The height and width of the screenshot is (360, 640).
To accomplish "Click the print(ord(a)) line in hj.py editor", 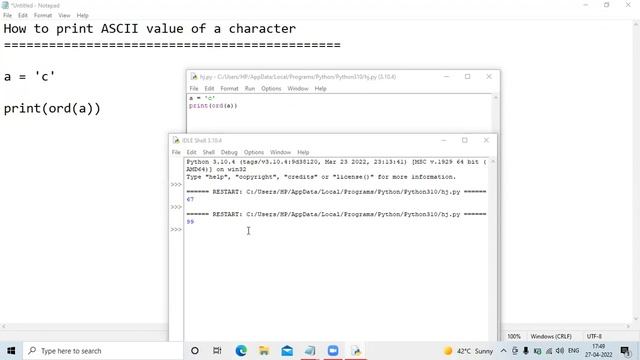I will click(x=213, y=106).
